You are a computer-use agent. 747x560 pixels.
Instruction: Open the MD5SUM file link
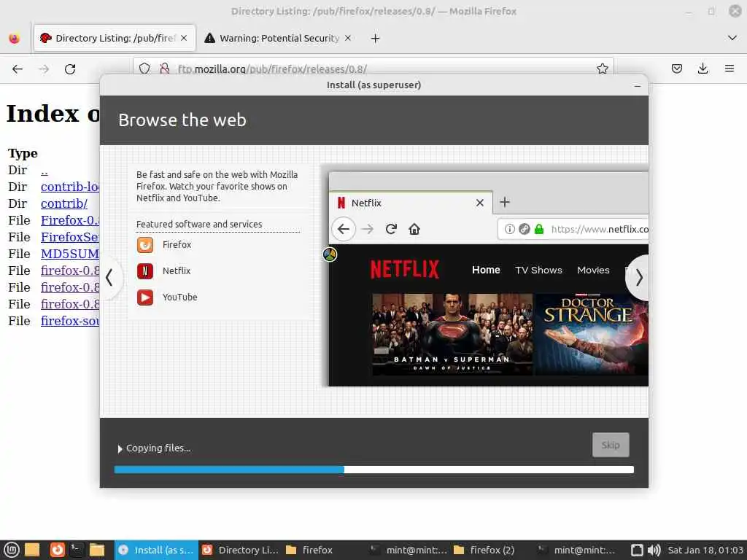tap(70, 254)
